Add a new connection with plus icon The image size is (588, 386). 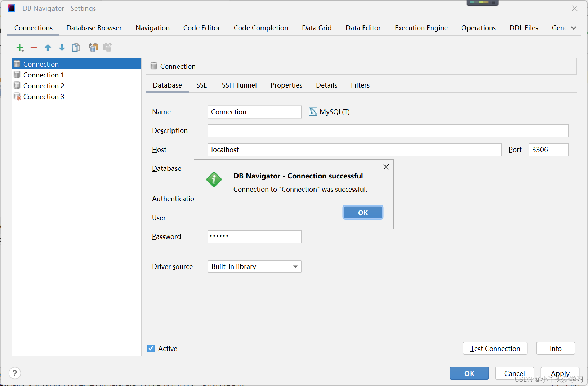[x=20, y=48]
